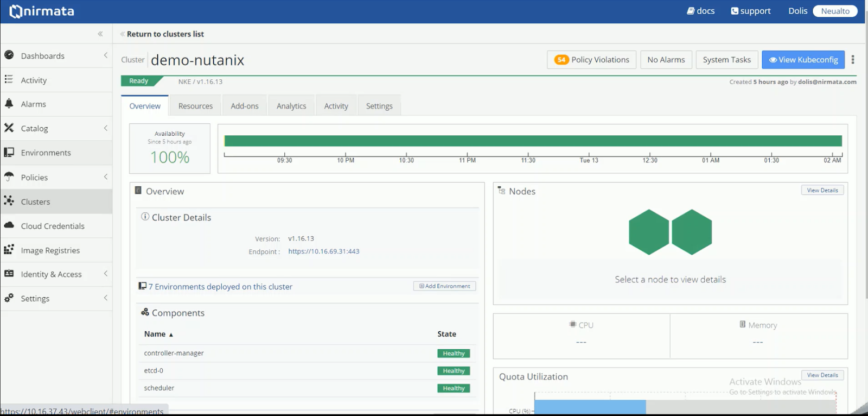Click View Kubeconfig button
The image size is (868, 416).
point(803,60)
